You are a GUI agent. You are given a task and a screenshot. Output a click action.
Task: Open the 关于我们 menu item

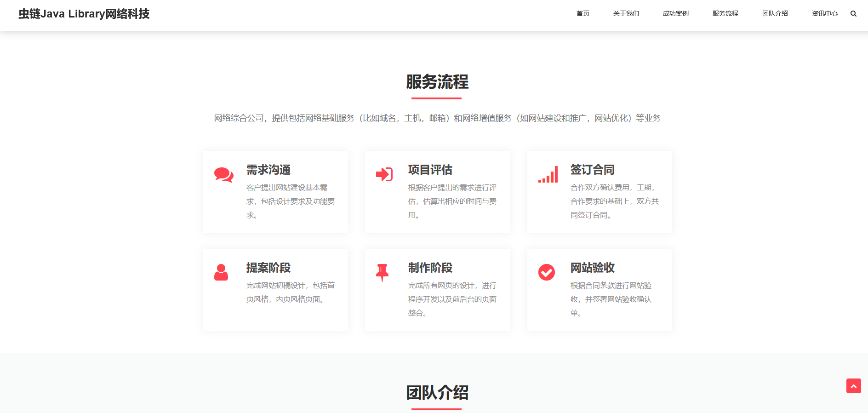coord(626,14)
